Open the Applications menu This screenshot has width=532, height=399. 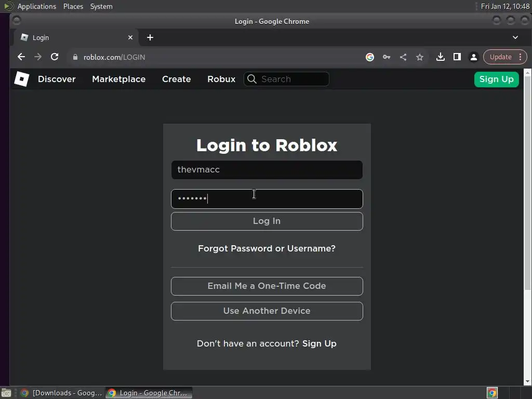37,6
